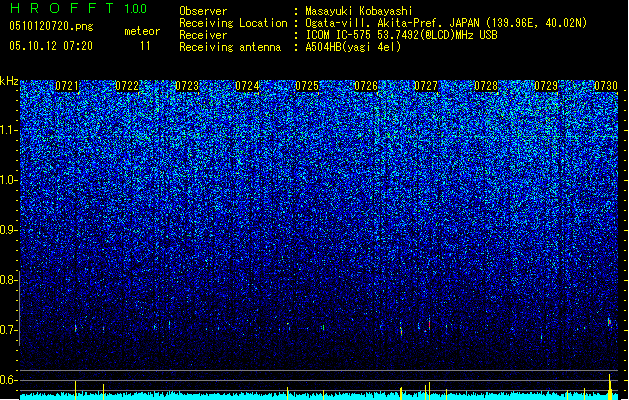This screenshot has height=400, width=629.
Task: Click the 0730 time marker
Action: point(606,86)
